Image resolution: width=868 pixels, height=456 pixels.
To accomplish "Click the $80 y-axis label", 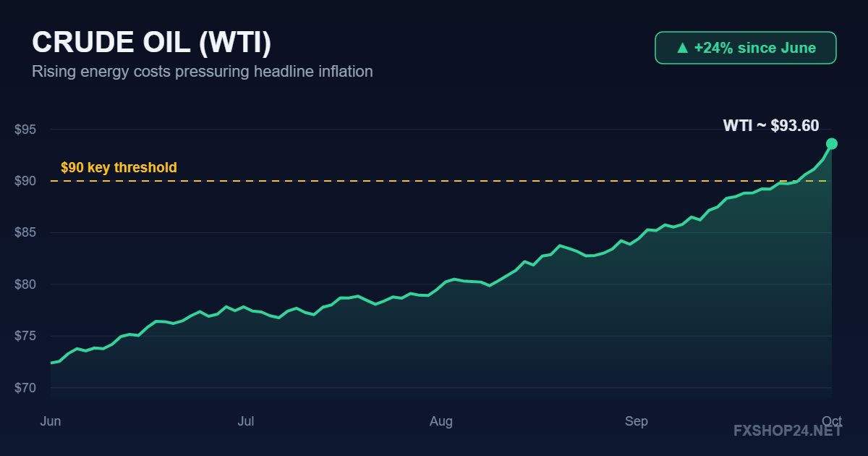I will click(25, 284).
